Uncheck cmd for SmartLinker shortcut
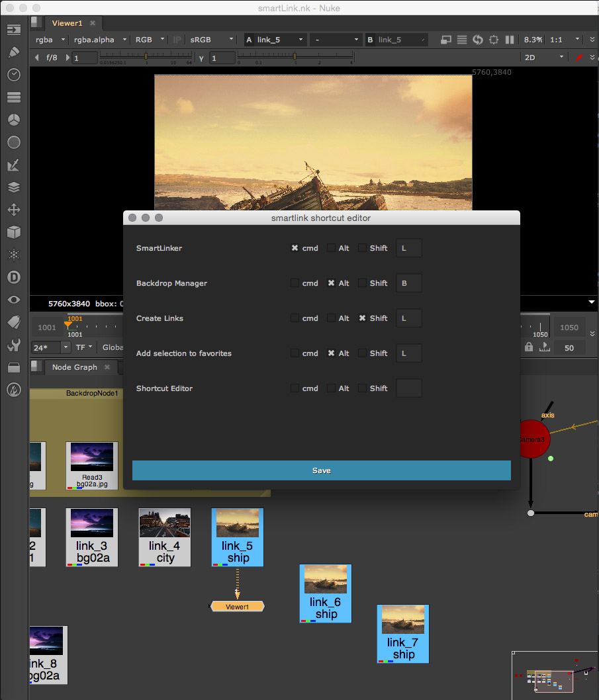599x700 pixels. click(295, 248)
